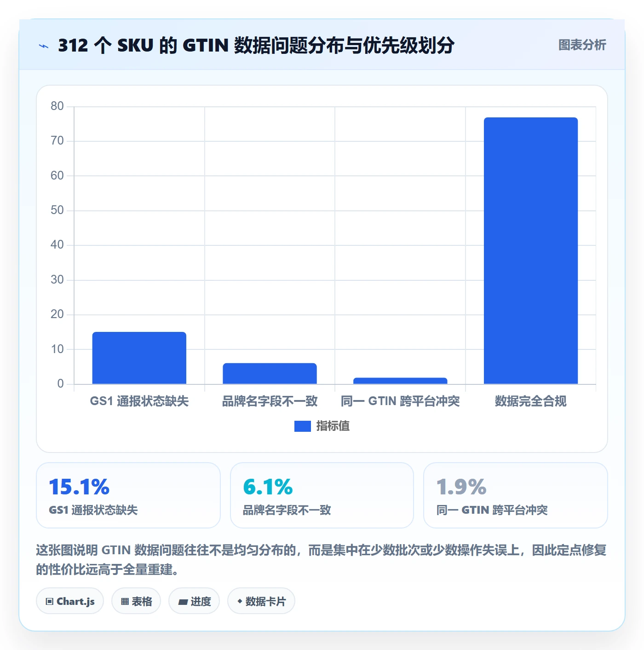Click the y-axis value 80
This screenshot has height=650, width=644.
pyautogui.click(x=57, y=106)
